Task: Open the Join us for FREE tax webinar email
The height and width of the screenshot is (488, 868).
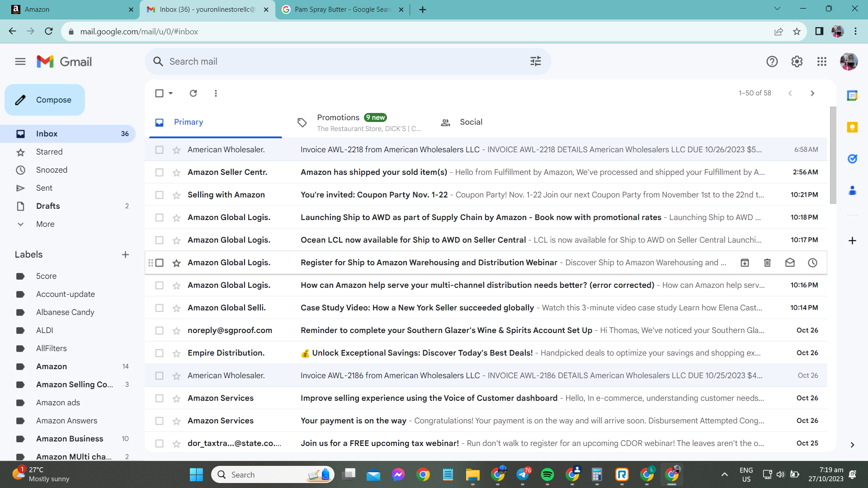Action: pyautogui.click(x=486, y=443)
